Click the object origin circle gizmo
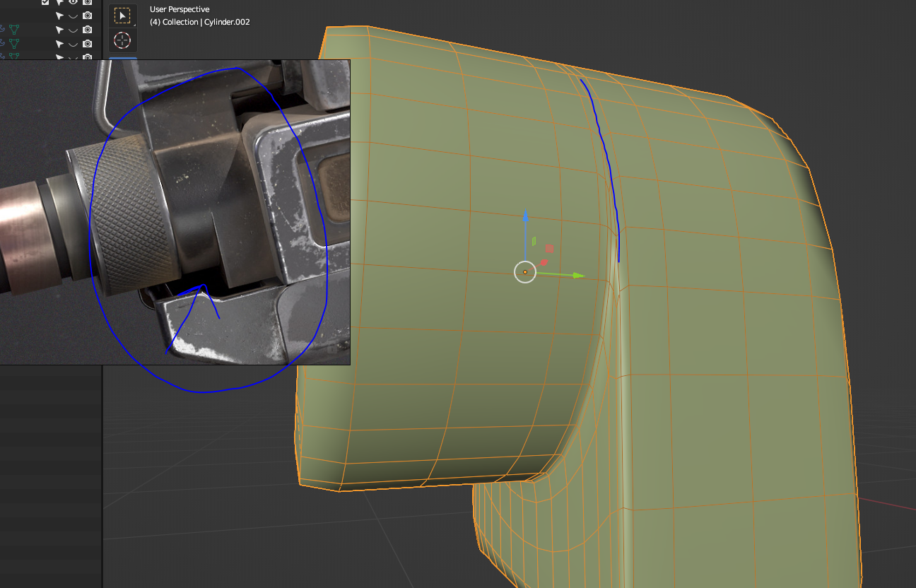The width and height of the screenshot is (916, 588). click(525, 271)
